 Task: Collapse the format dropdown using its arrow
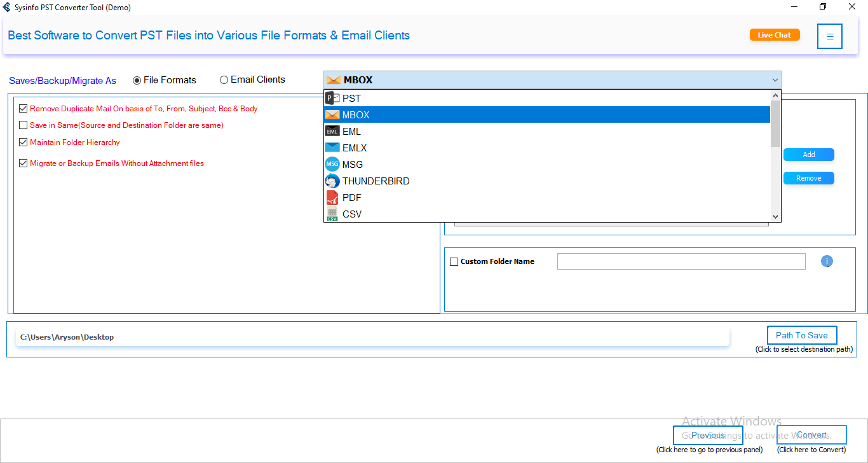click(775, 80)
